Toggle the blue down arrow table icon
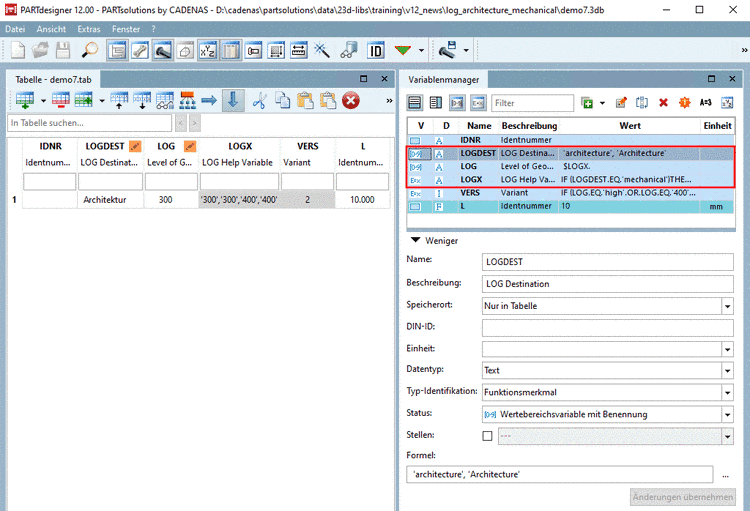 [233, 100]
